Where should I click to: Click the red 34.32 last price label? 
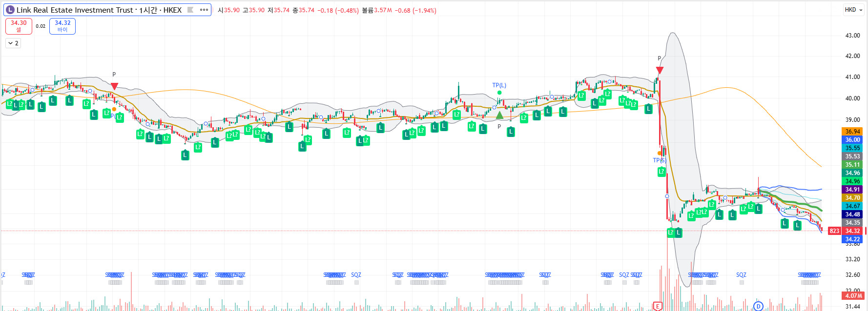pos(852,231)
